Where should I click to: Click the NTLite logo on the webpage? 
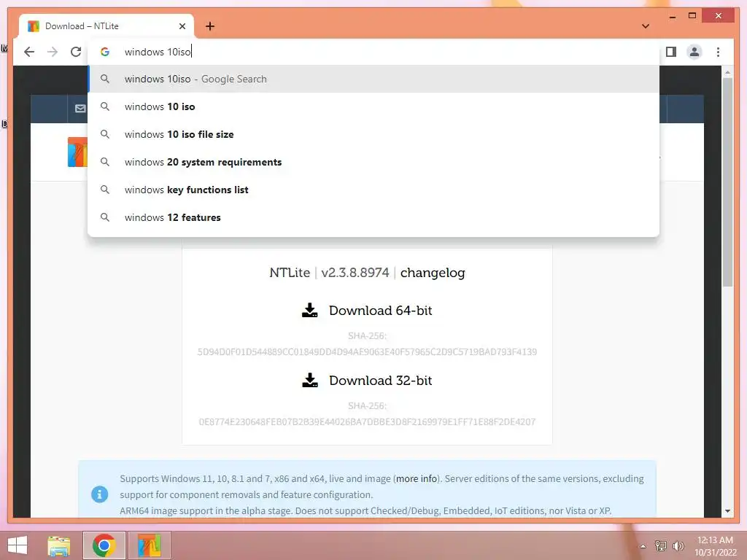point(77,152)
